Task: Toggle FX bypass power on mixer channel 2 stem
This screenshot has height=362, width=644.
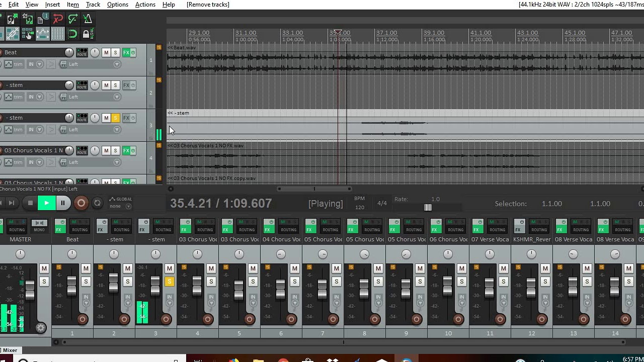Action: click(103, 222)
